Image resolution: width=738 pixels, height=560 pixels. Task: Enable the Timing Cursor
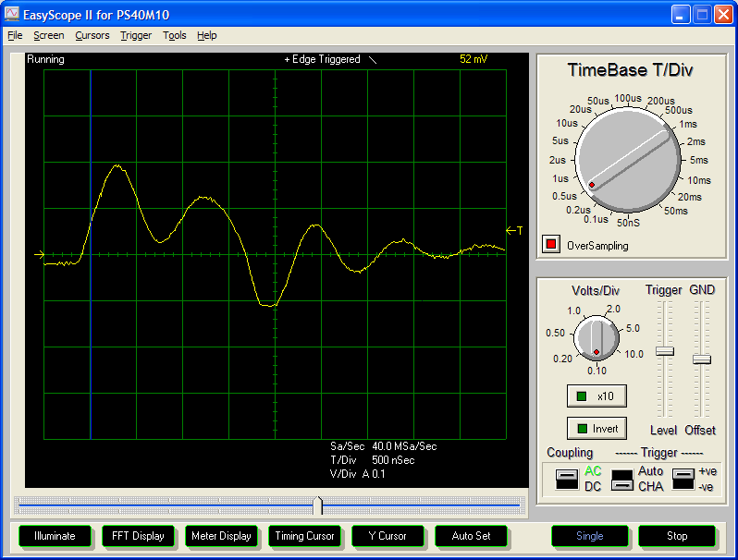point(304,536)
